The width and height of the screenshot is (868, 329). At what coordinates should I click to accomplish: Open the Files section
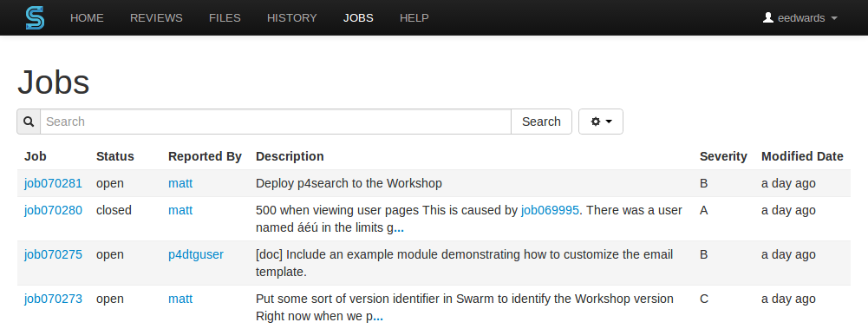[x=225, y=17]
